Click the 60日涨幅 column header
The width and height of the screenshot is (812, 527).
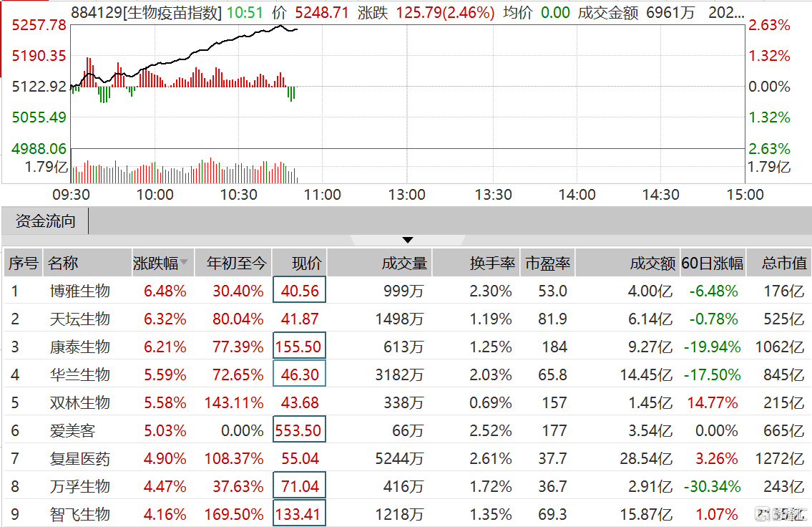713,263
